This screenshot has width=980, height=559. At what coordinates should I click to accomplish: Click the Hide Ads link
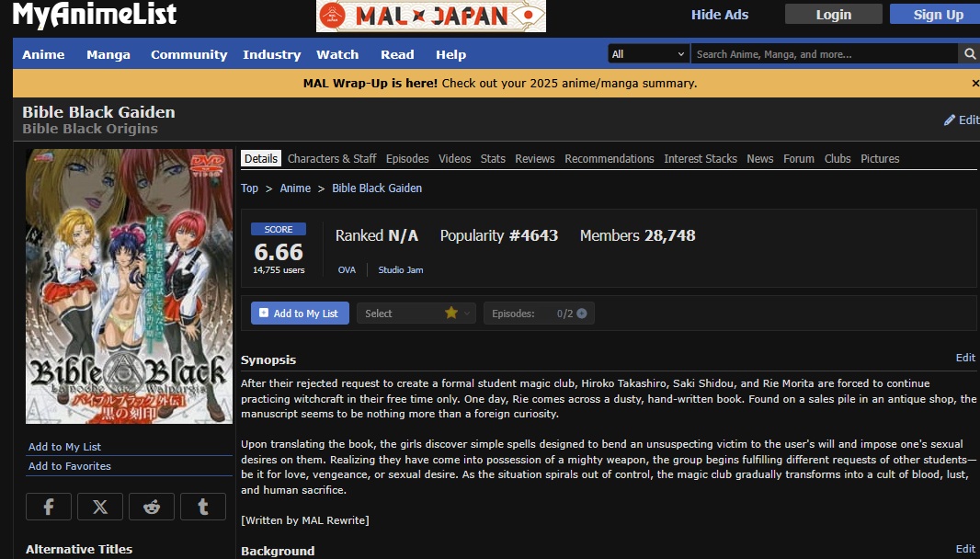click(x=720, y=15)
